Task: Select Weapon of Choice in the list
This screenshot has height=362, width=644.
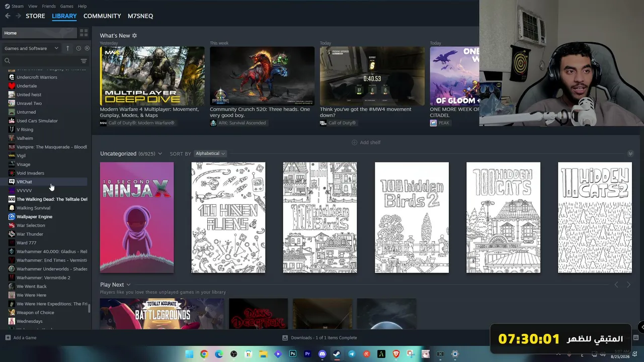Action: 35,313
